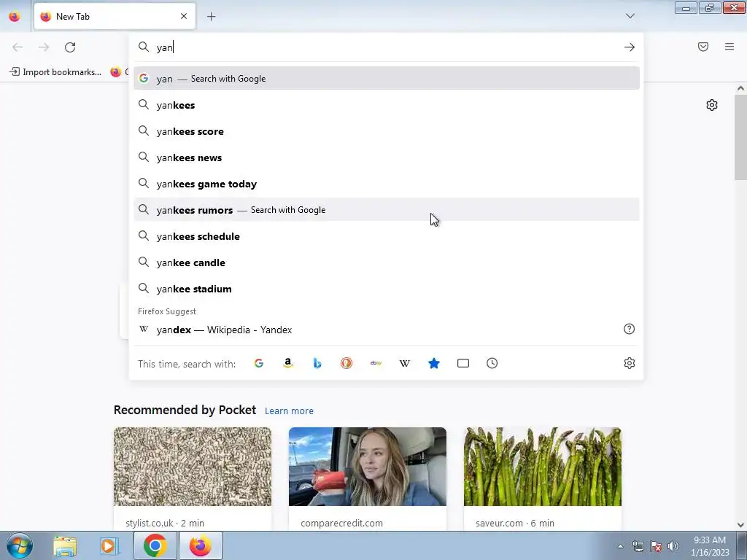Click the back navigation arrow
Viewport: 747px width, 560px height.
18,47
